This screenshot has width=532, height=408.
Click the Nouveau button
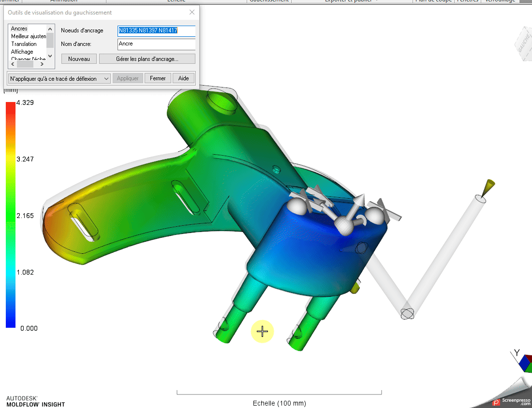pos(79,59)
